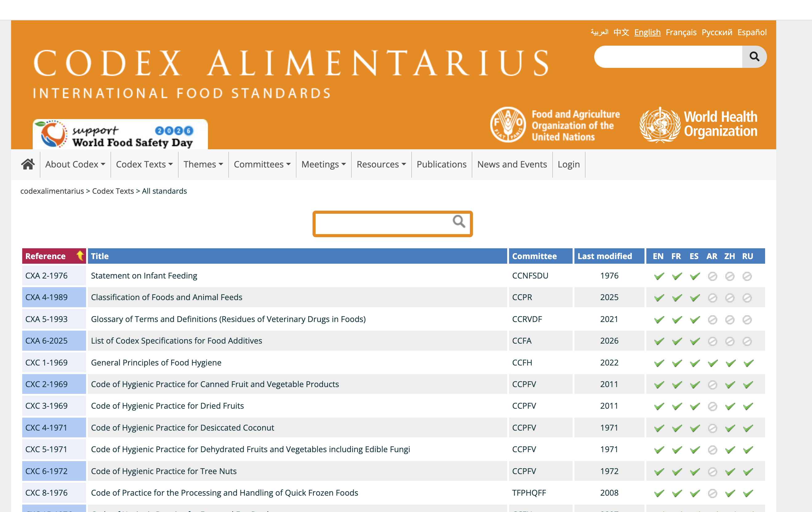Switch language to Chinese 中文
Screen dimensions: 812x512
(x=621, y=32)
